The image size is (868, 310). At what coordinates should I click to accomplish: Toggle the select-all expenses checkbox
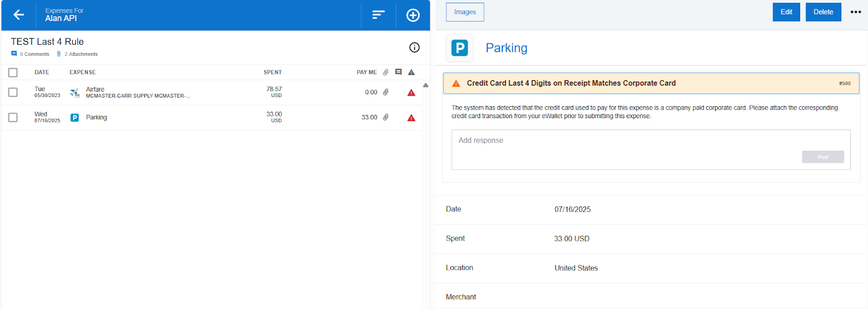13,73
